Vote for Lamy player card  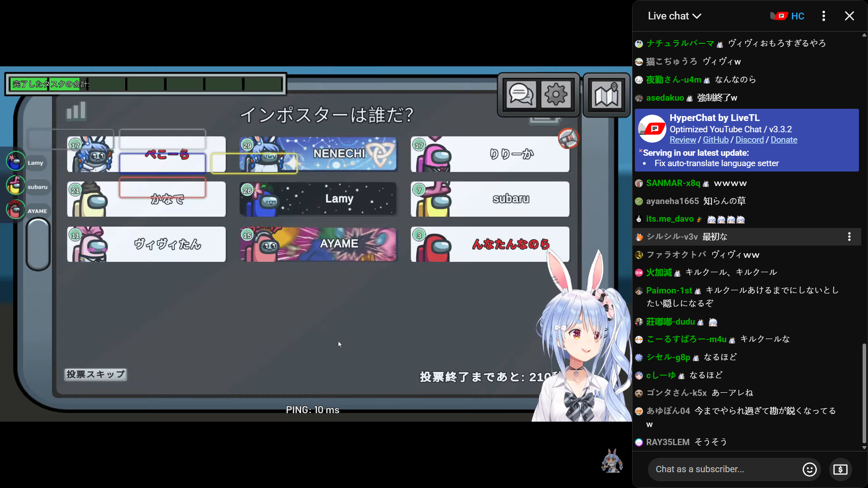319,199
